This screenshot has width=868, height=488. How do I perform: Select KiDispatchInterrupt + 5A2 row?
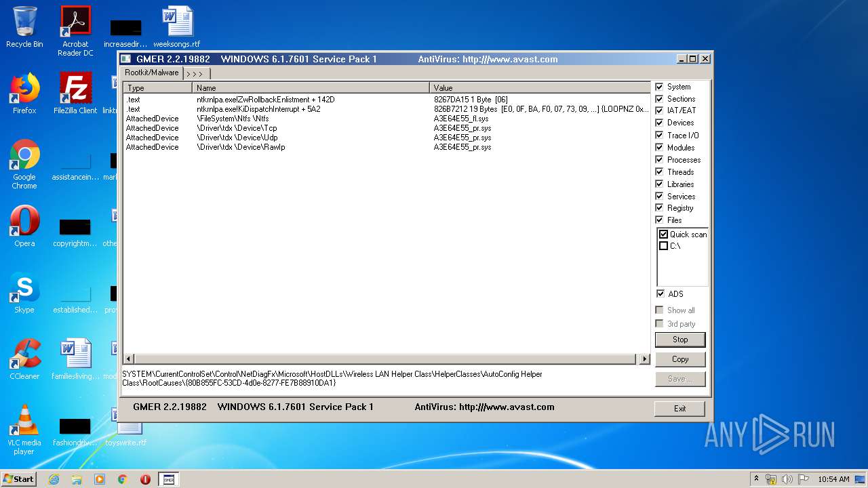pyautogui.click(x=387, y=109)
